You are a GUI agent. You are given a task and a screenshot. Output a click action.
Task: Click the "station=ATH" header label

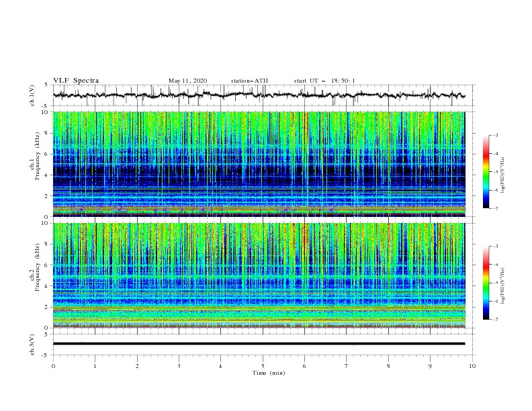pyautogui.click(x=249, y=81)
